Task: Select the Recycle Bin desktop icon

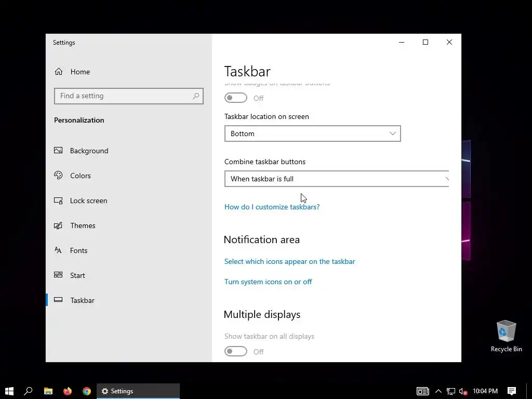Action: [506, 336]
